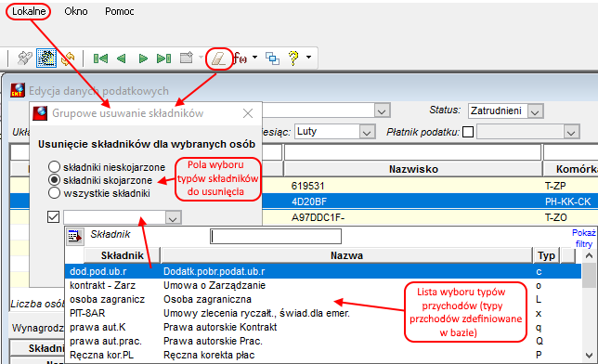
Task: Expand the f(x) function dropdown arrow
Action: tap(254, 58)
